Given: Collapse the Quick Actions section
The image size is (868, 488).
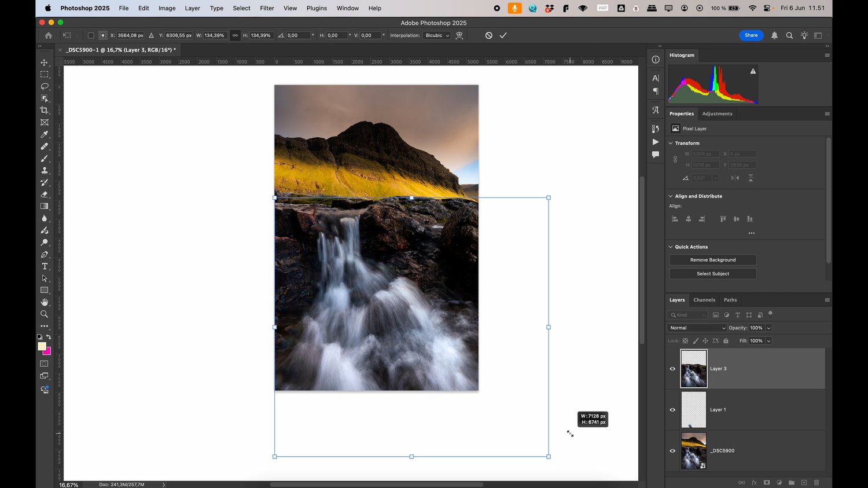Looking at the screenshot, I should click(671, 247).
